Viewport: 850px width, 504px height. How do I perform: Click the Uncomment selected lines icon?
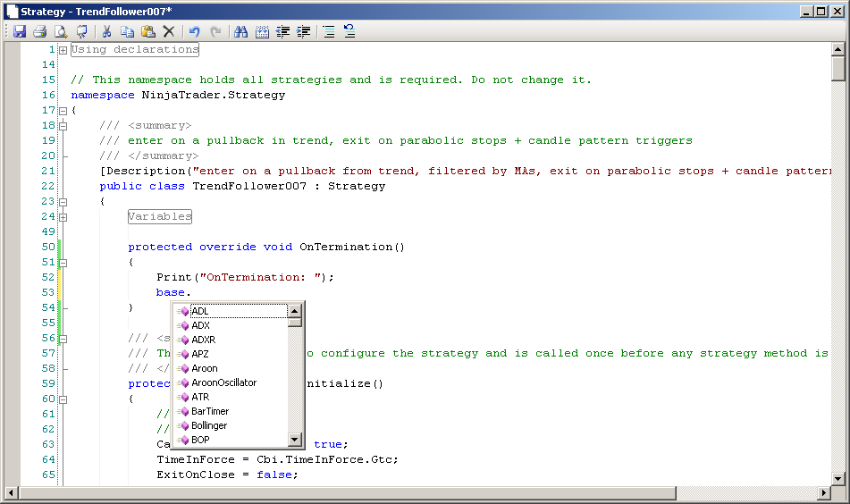pos(349,32)
